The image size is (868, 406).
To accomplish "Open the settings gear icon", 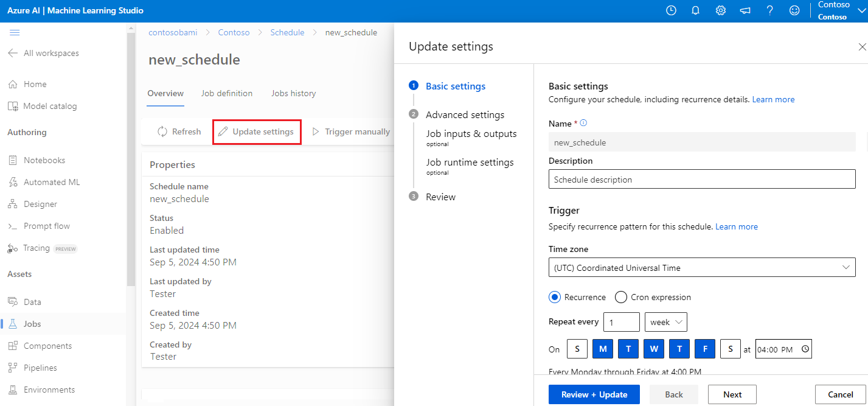I will coord(721,10).
